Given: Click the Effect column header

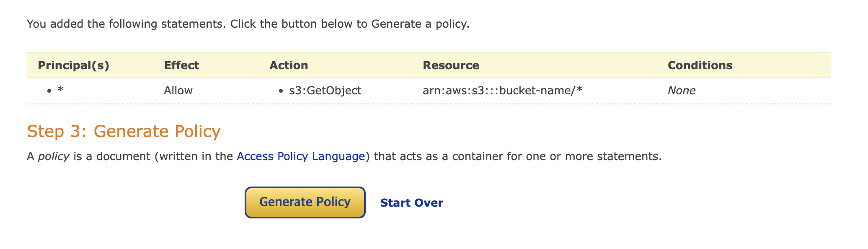Looking at the screenshot, I should (181, 65).
